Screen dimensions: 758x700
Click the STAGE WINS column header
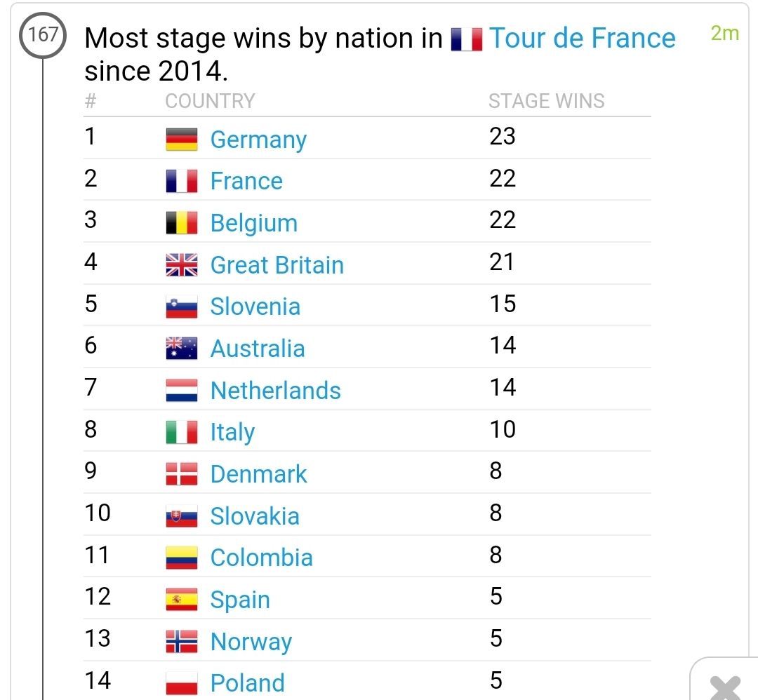(546, 101)
